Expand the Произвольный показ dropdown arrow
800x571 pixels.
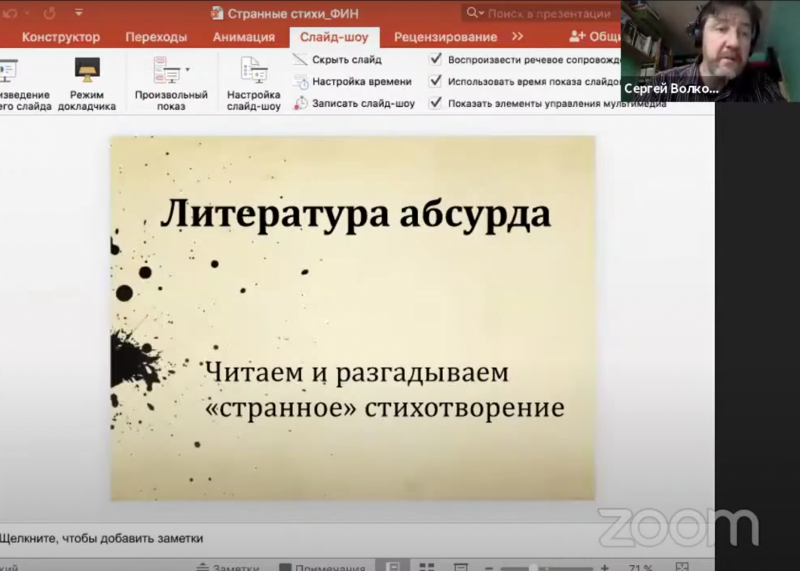[x=187, y=70]
